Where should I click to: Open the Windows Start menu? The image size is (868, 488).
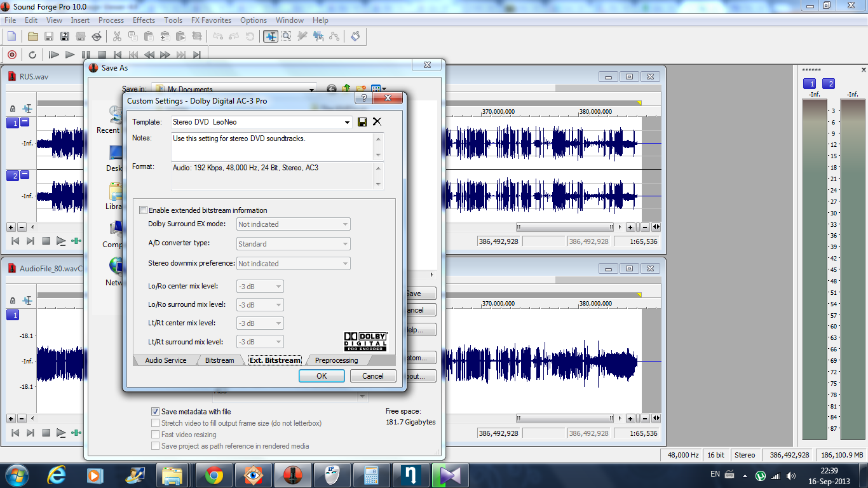[17, 475]
